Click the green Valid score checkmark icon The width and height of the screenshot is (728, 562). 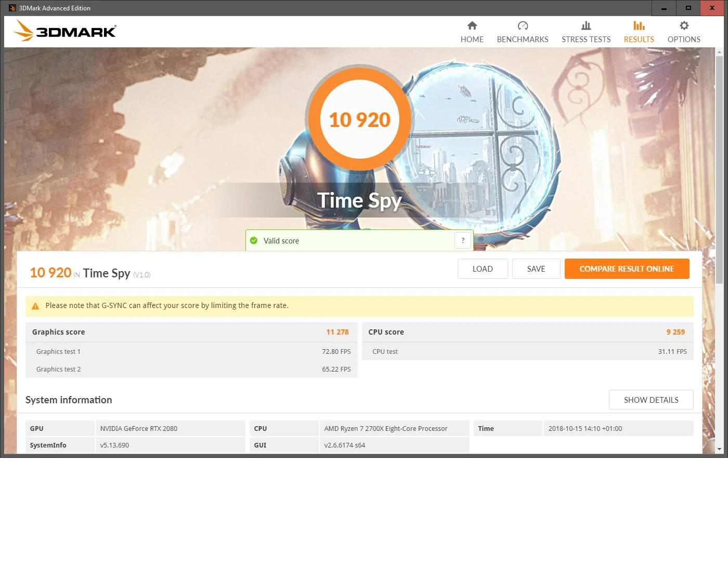coord(254,240)
